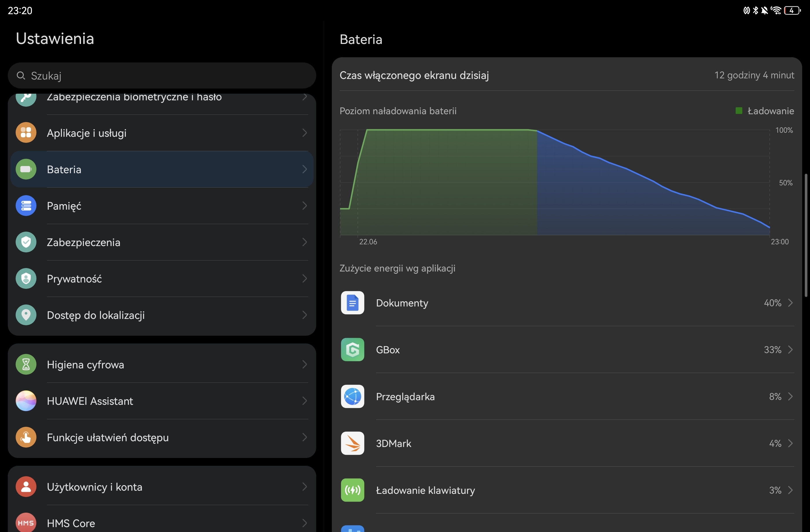Tap the green GBox app icon

[352, 349]
